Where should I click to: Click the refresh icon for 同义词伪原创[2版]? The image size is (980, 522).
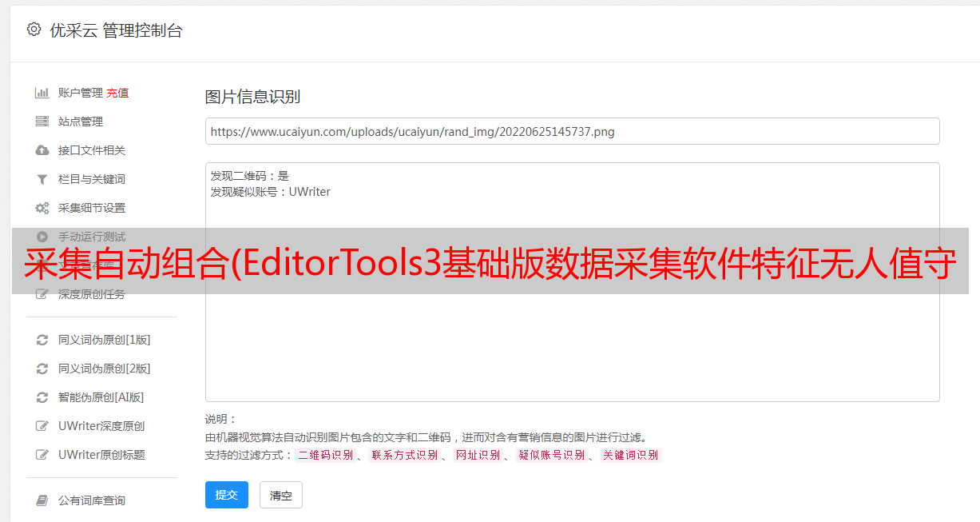(42, 369)
